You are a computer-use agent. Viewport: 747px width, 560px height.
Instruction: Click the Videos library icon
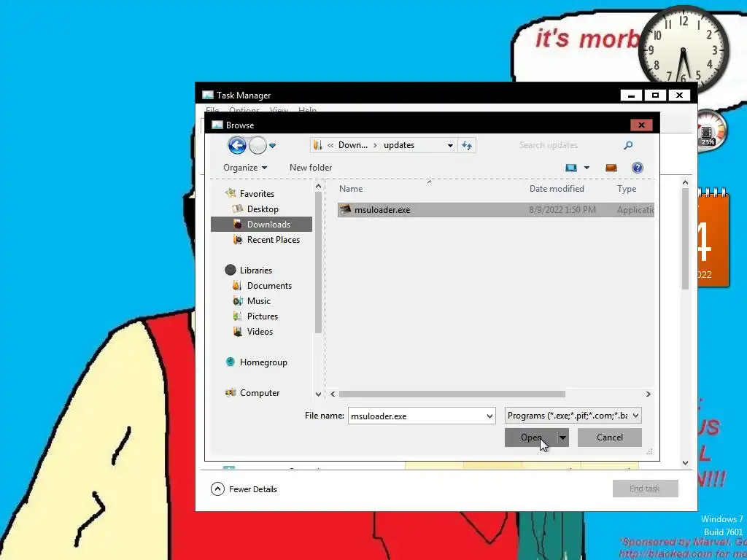pyautogui.click(x=237, y=332)
